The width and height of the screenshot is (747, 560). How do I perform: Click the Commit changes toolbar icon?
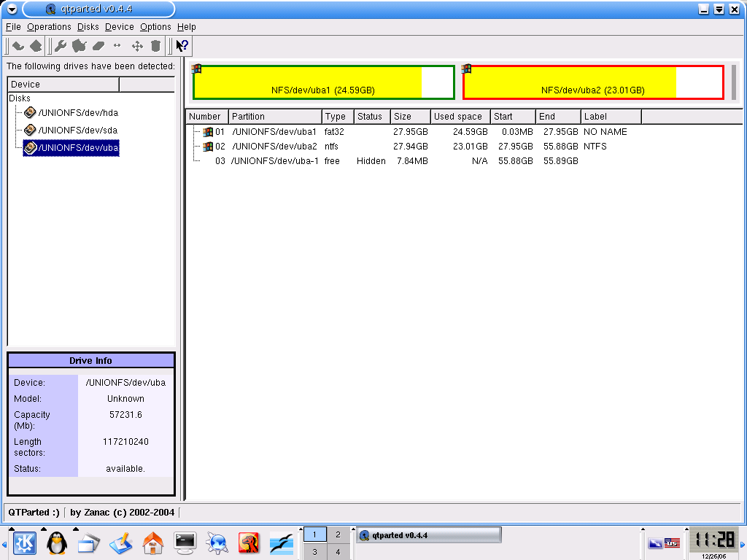(36, 46)
